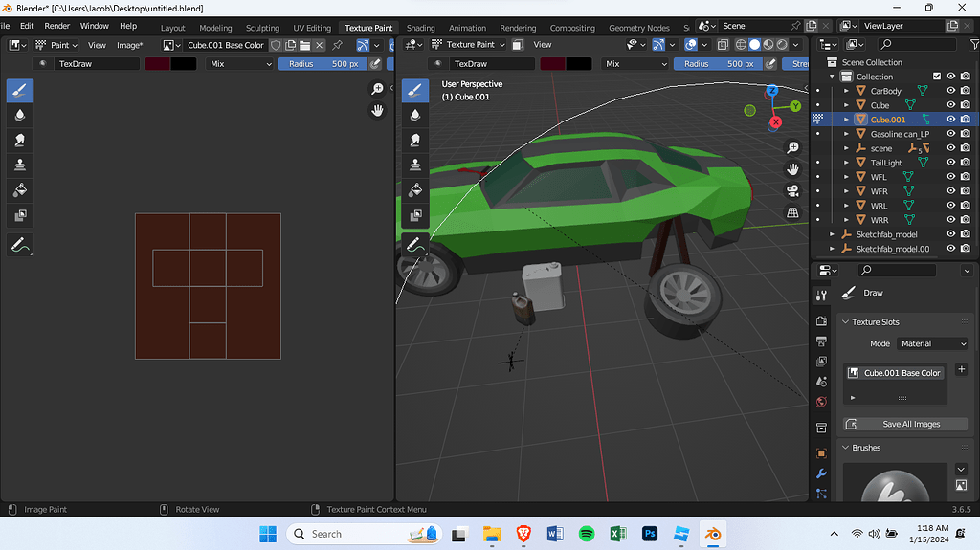
Task: Click Save All Images button
Action: pyautogui.click(x=905, y=424)
